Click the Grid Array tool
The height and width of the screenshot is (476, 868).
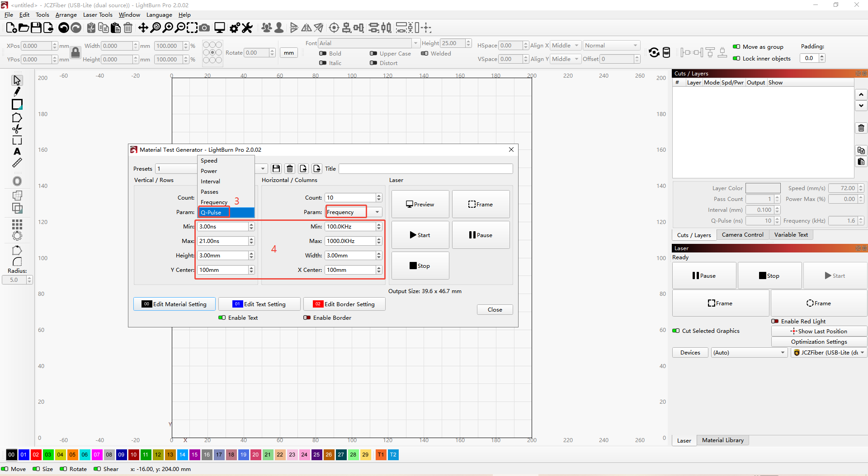(x=17, y=224)
